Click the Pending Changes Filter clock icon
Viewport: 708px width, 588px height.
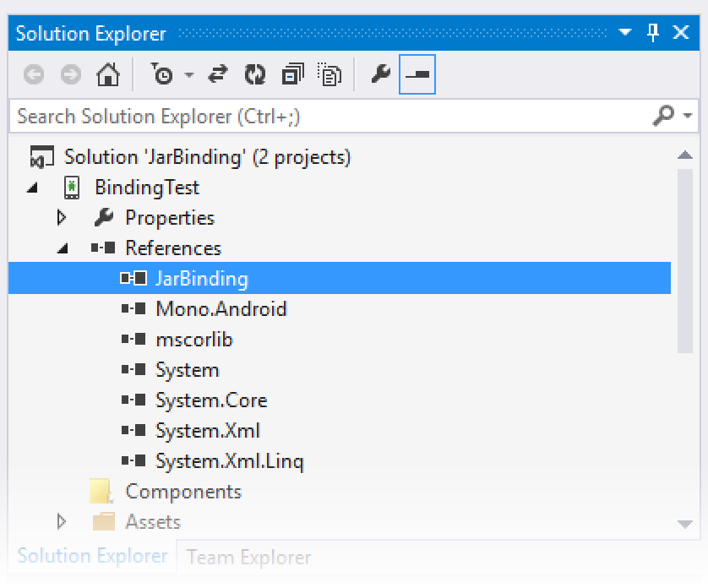pyautogui.click(x=162, y=75)
